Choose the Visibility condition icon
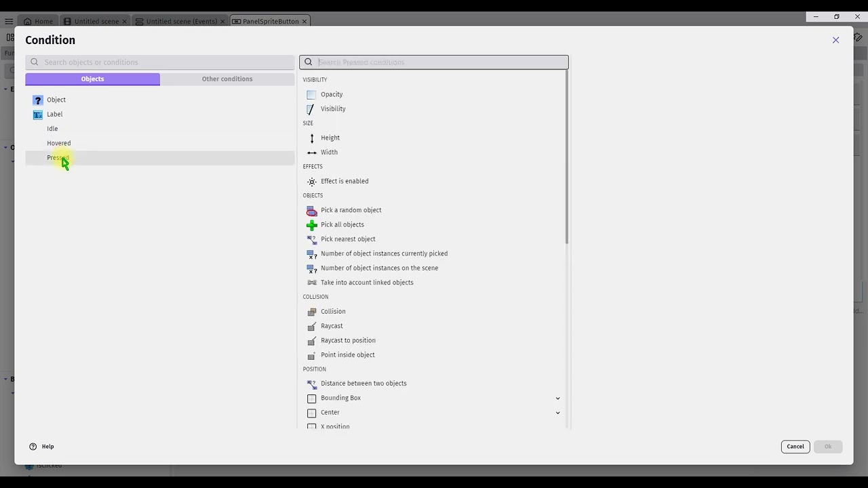 tap(311, 109)
